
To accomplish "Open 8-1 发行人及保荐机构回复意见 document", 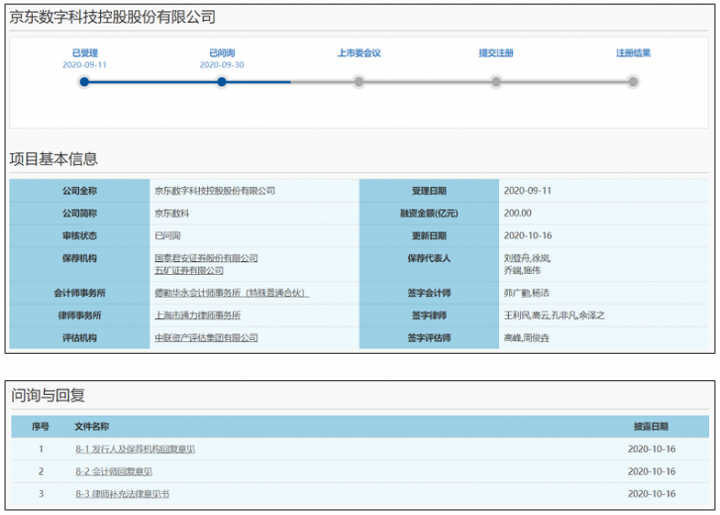I will click(x=135, y=449).
